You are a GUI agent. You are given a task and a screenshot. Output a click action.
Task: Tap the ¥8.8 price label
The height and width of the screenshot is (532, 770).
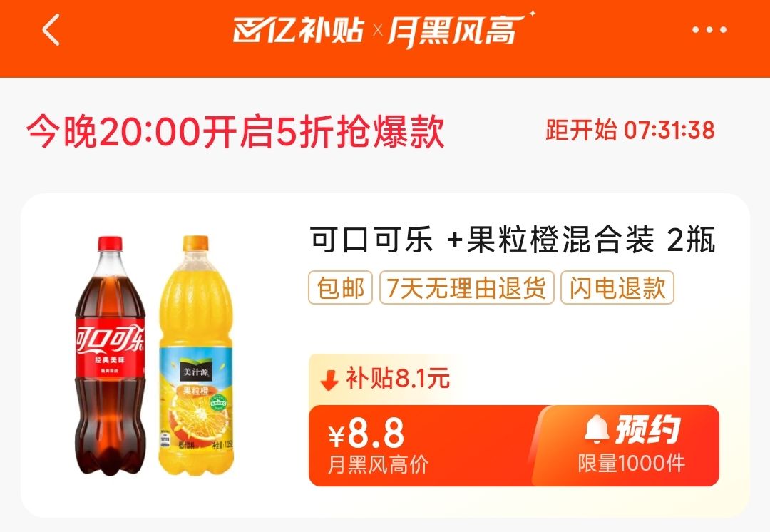coord(366,433)
